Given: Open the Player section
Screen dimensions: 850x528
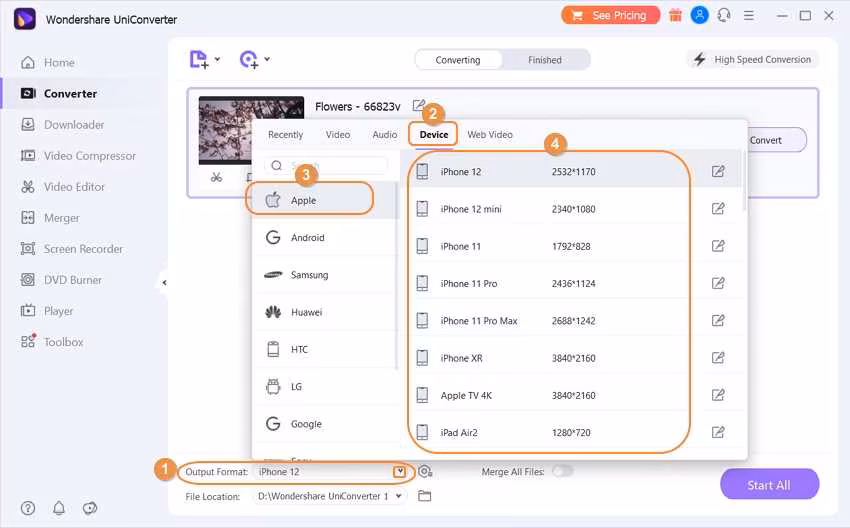Looking at the screenshot, I should (x=47, y=311).
